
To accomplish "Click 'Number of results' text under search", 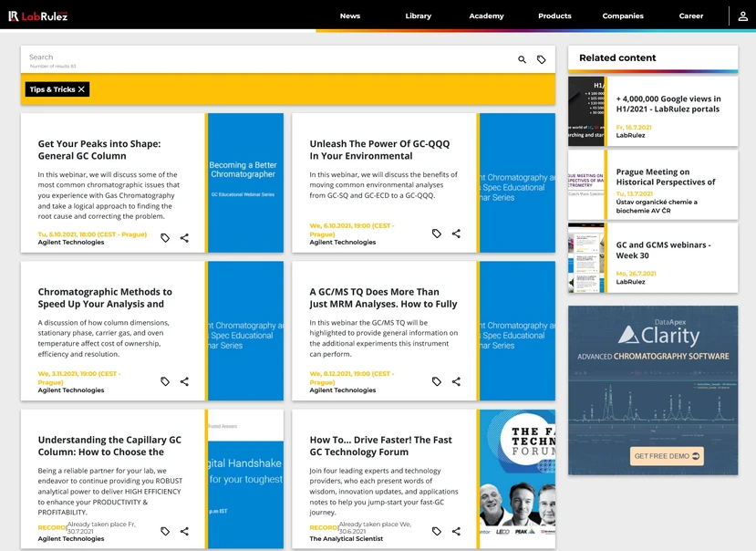I will pos(53,66).
